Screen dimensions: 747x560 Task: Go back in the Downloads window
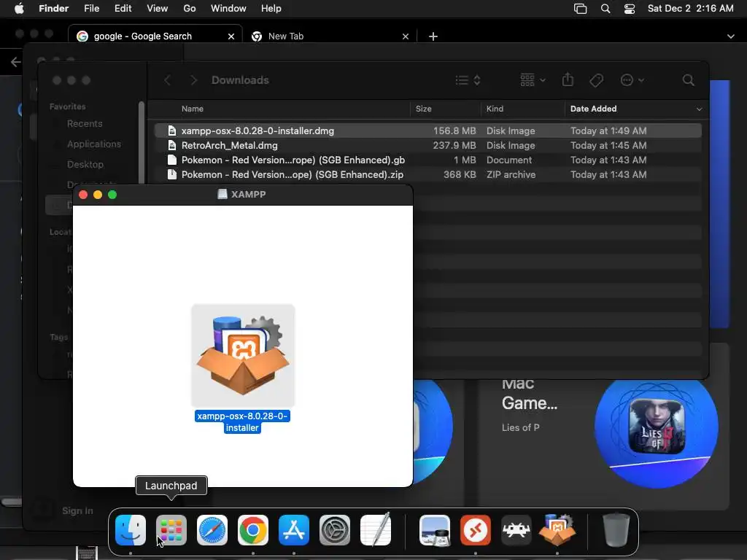[x=168, y=80]
